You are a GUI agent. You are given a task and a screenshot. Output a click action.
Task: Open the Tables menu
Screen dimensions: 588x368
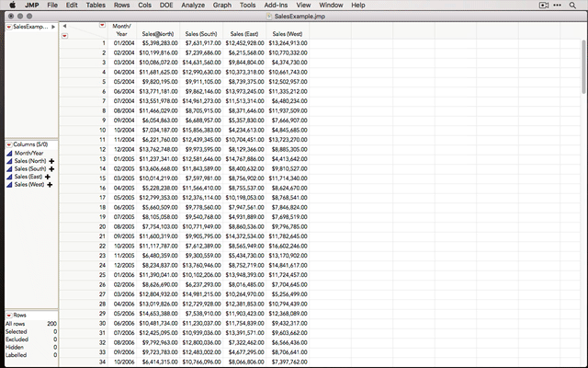coord(96,6)
